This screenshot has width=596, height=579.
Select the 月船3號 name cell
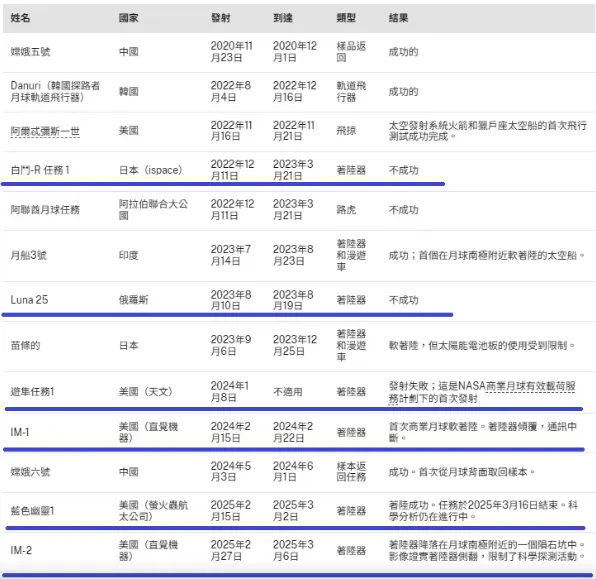click(29, 255)
